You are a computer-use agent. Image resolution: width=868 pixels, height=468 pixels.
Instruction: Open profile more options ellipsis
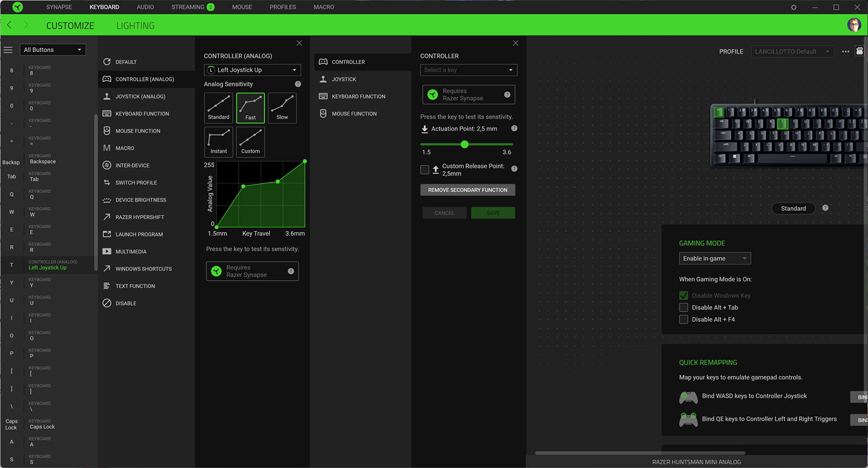[x=845, y=52]
